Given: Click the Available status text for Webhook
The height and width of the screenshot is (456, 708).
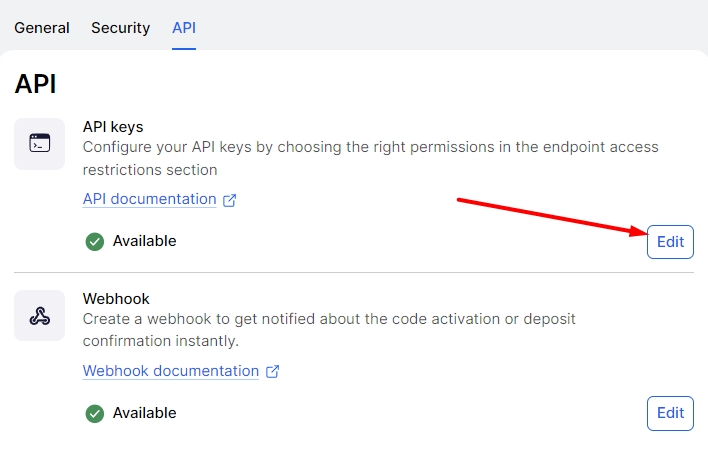Looking at the screenshot, I should [144, 413].
